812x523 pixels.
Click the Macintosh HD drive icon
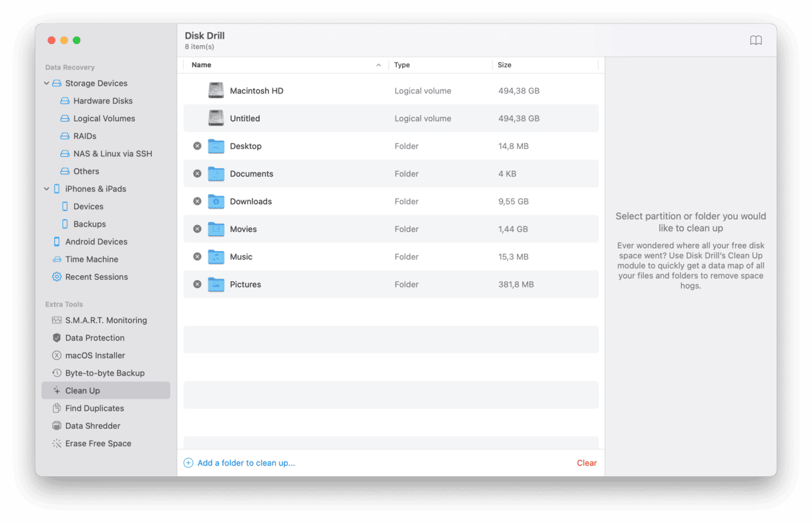coord(216,91)
